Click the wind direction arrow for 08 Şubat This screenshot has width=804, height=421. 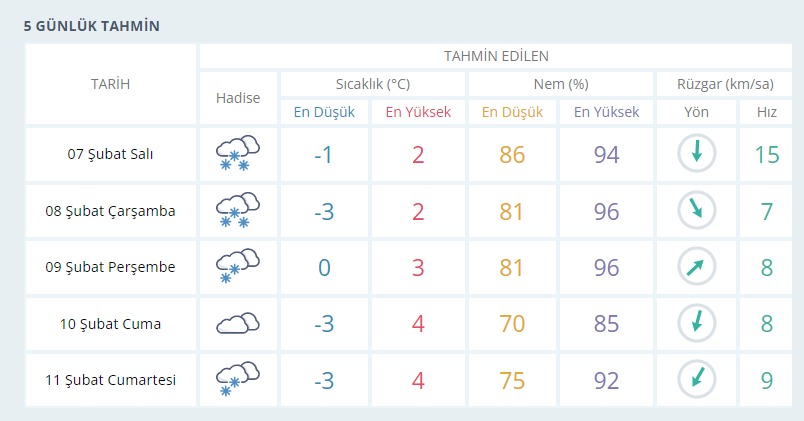point(696,210)
